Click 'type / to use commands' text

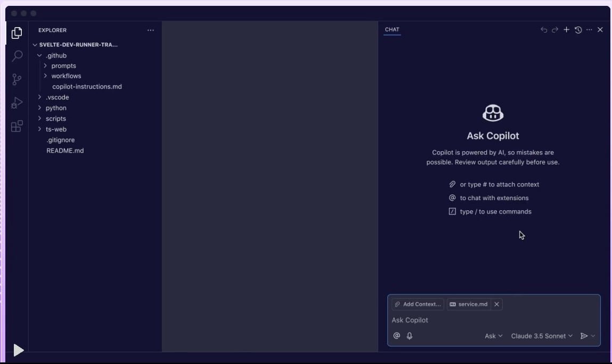point(496,211)
